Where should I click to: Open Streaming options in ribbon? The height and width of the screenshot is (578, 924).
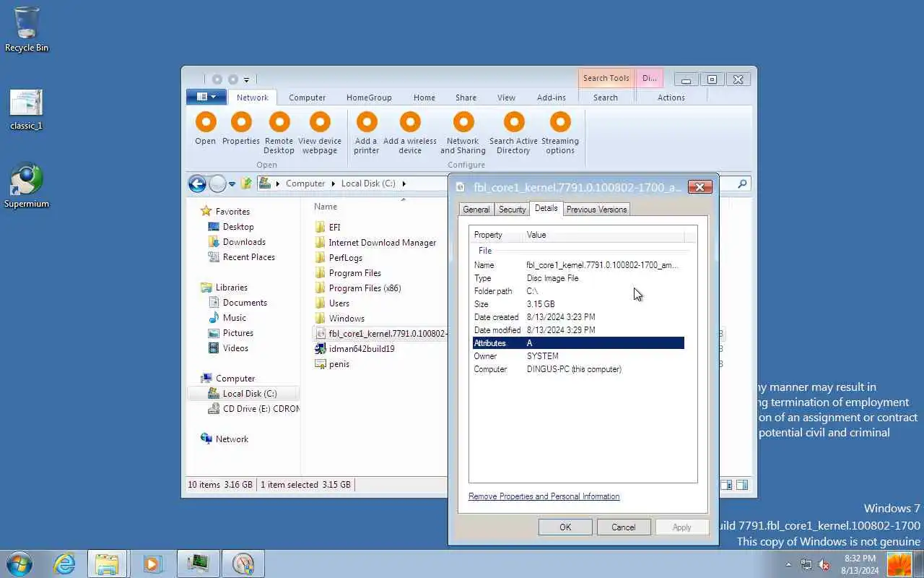[560, 122]
